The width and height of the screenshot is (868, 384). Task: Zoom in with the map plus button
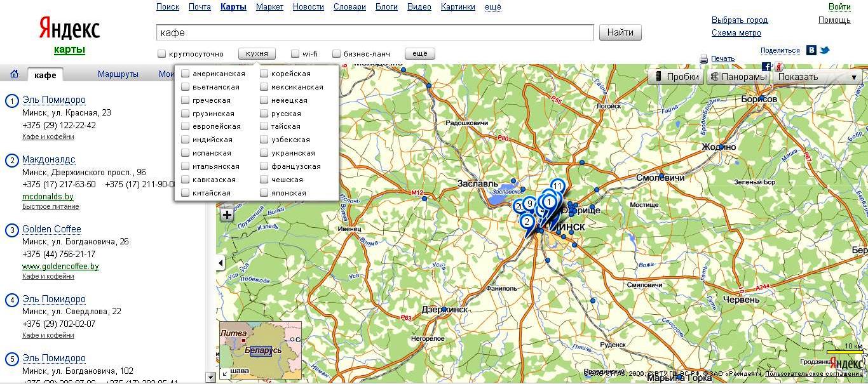click(227, 215)
